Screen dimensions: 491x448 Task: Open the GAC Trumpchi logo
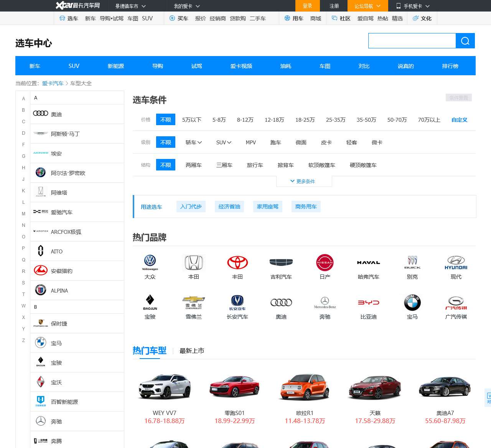pyautogui.click(x=456, y=303)
